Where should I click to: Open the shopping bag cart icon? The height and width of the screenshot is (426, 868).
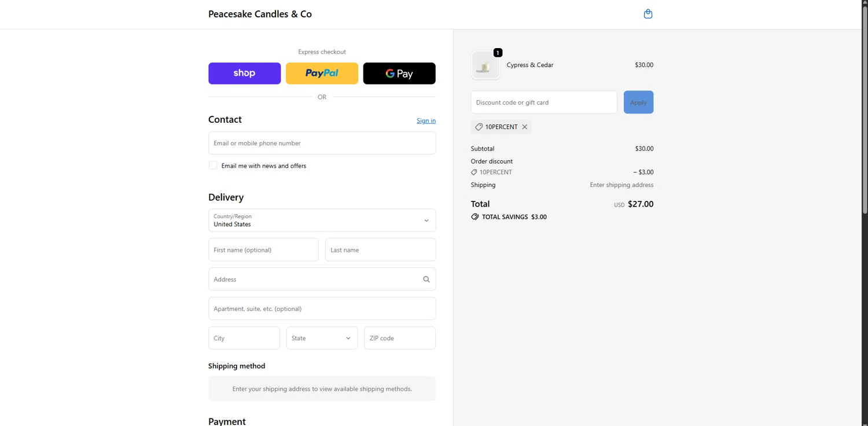click(x=648, y=14)
